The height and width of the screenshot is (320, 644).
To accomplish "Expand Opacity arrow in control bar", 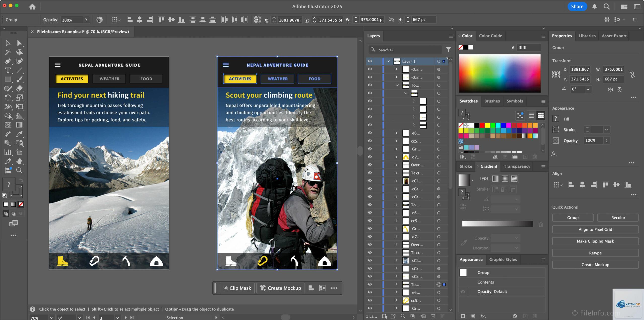I will [x=86, y=20].
